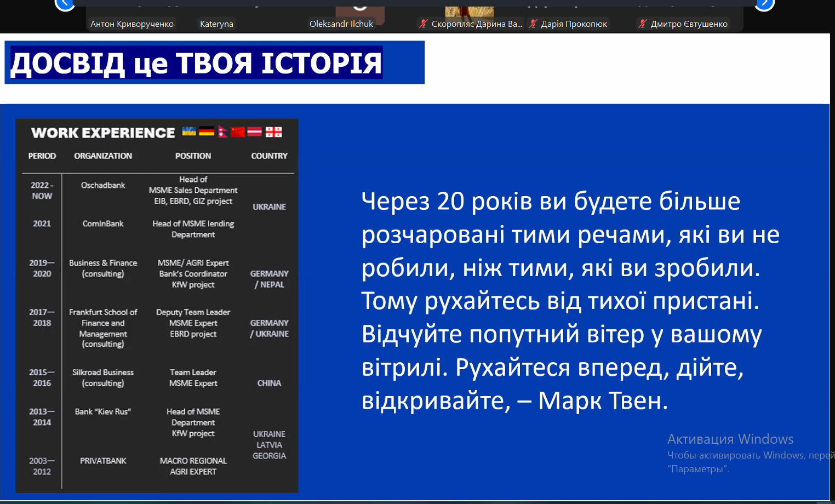Viewport: 835px width, 504px height.
Task: Click the Georgia flag icon on slide
Action: pos(273,131)
